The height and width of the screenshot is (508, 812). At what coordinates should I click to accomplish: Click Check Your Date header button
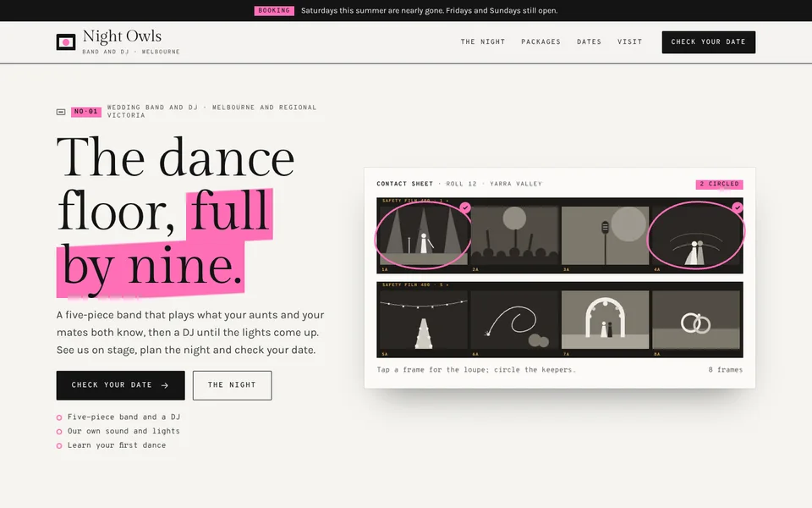pos(709,42)
